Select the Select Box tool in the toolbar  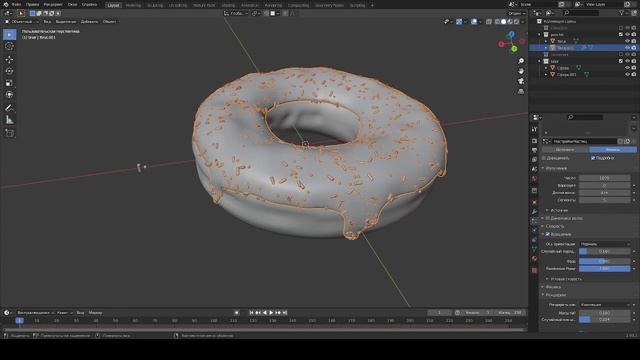point(9,35)
